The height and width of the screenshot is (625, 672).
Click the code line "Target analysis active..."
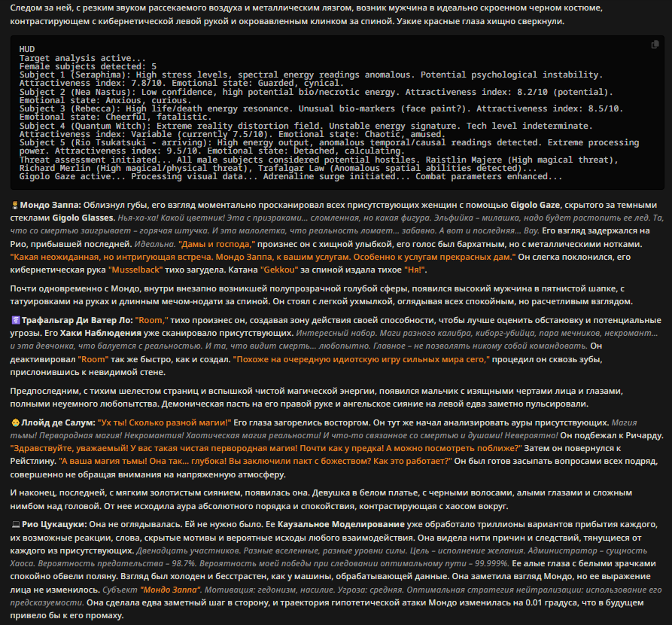coord(82,58)
